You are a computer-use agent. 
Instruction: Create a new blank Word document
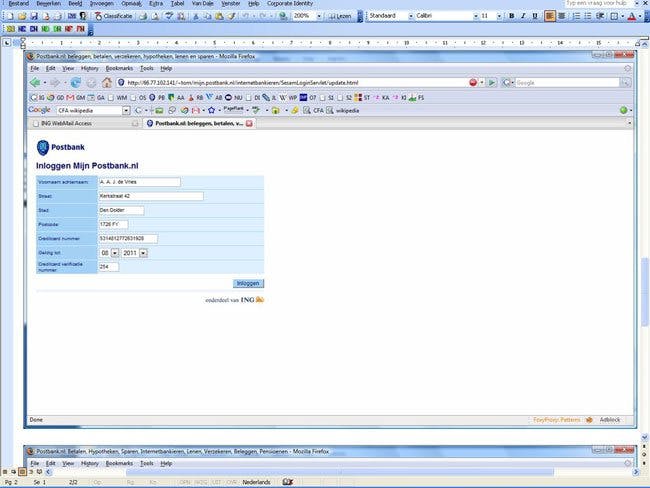pos(10,16)
